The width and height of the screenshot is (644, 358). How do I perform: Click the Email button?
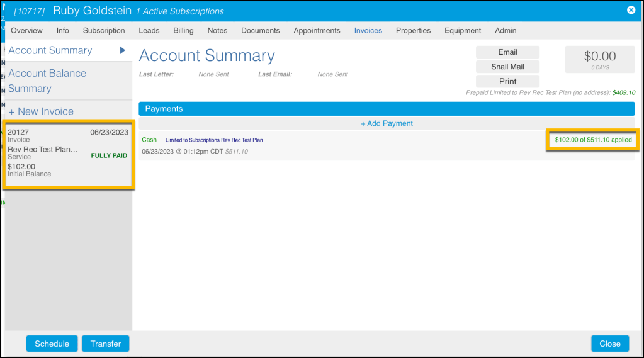click(x=507, y=52)
